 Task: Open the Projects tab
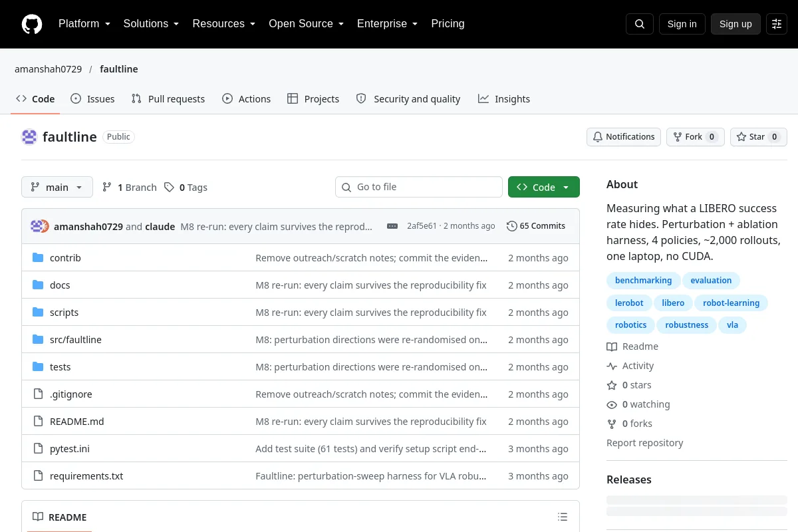[313, 99]
